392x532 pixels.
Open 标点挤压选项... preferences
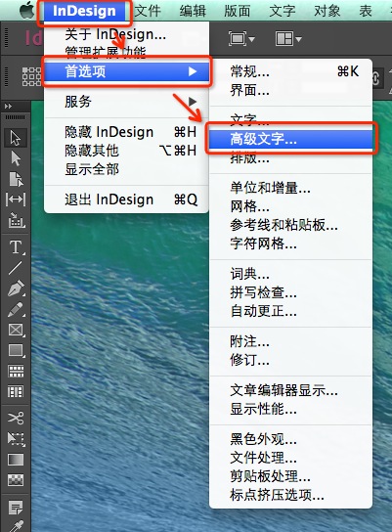click(x=291, y=494)
